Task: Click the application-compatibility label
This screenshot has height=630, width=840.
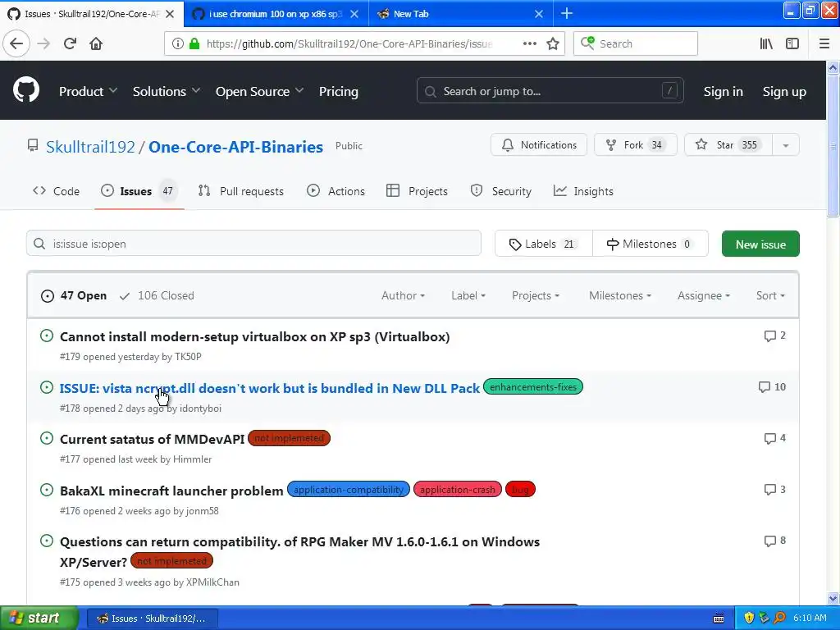Action: click(349, 490)
